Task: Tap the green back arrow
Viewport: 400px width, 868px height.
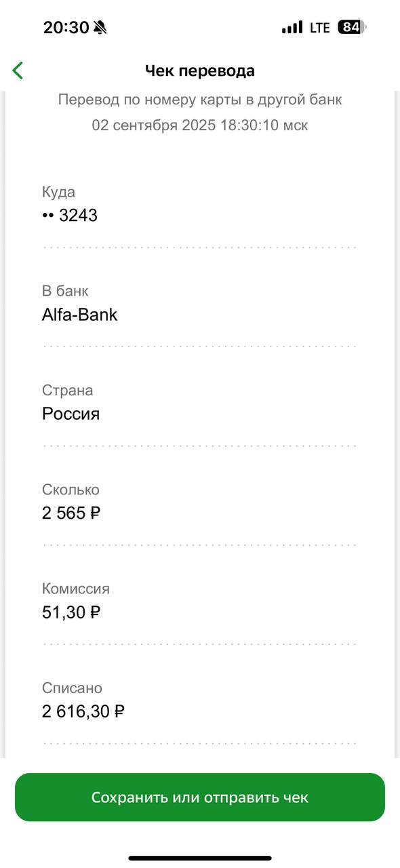Action: [x=18, y=70]
